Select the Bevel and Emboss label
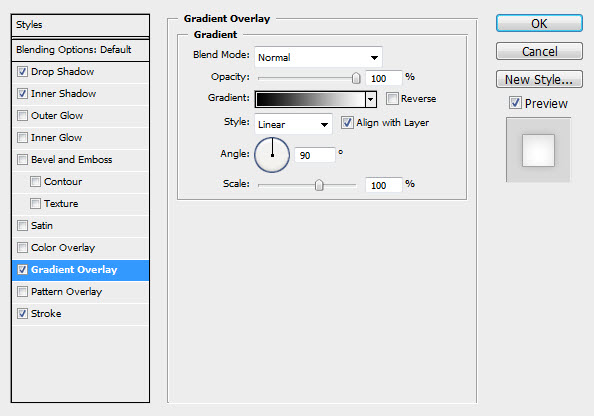This screenshot has width=594, height=416. pyautogui.click(x=72, y=160)
